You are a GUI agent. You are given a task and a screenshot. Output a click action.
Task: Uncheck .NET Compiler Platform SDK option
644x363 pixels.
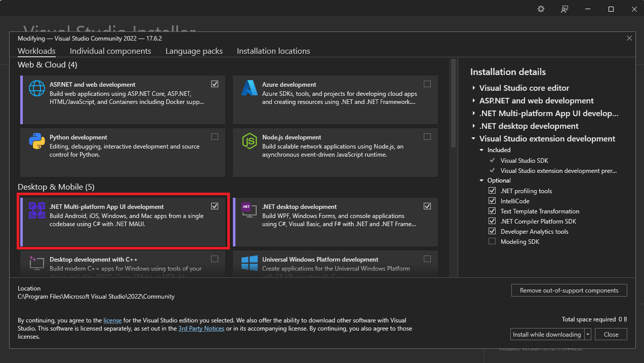click(492, 222)
